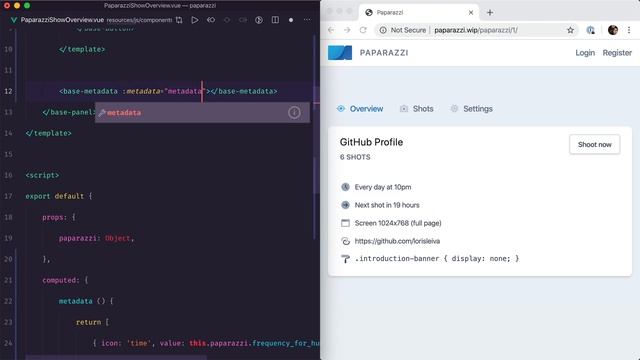Go forward in the browser
Viewport: 640px width, 360px height.
coord(347,30)
